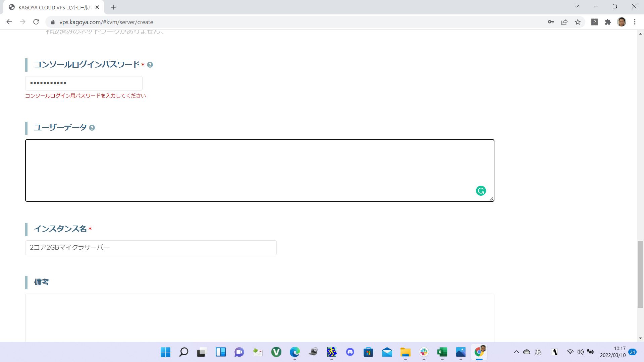The width and height of the screenshot is (644, 362).
Task: Open the tab search chevron dropdown
Action: 577,6
